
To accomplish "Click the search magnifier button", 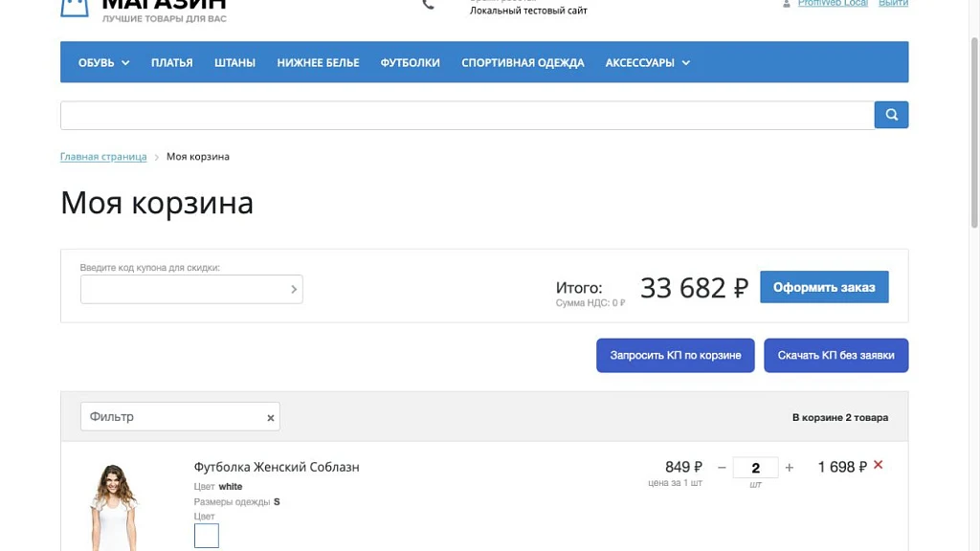I will (x=891, y=115).
